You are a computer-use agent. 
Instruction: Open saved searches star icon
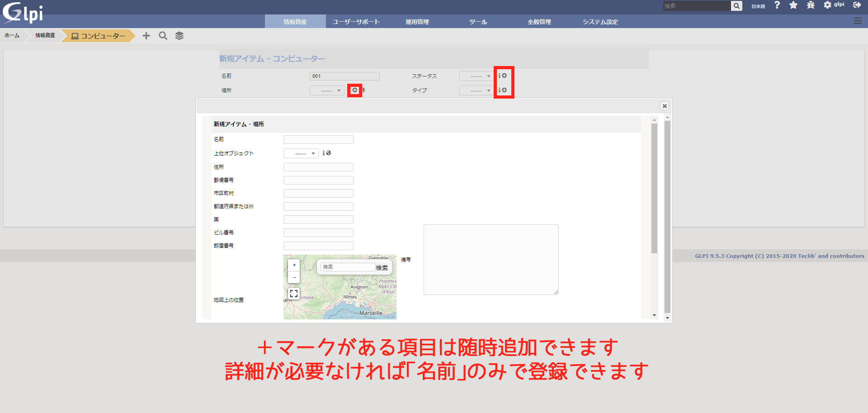click(793, 5)
